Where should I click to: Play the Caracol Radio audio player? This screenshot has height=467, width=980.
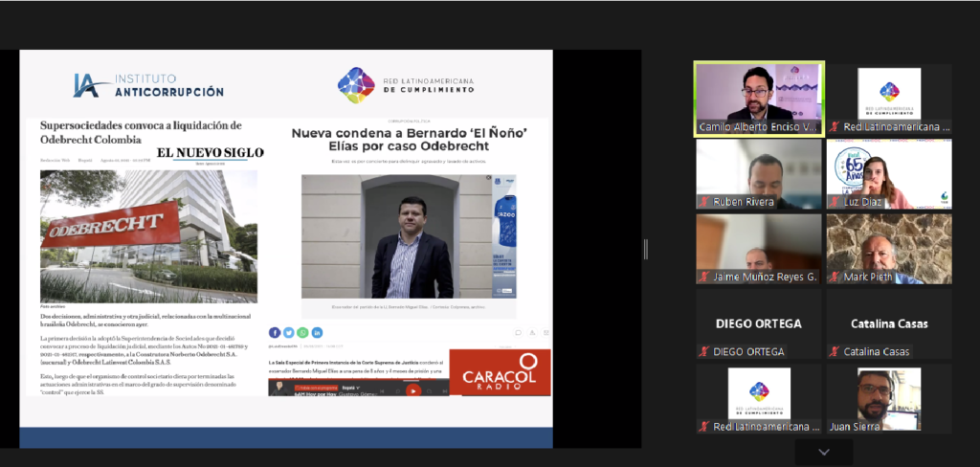click(x=412, y=390)
